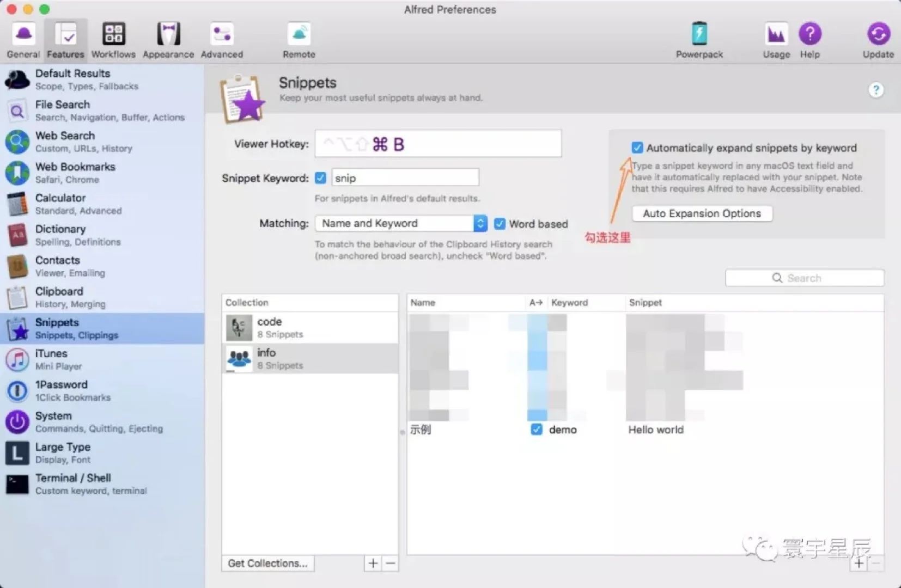This screenshot has height=588, width=901.
Task: Toggle the demo snippet auto-expand checkbox
Action: coord(536,430)
